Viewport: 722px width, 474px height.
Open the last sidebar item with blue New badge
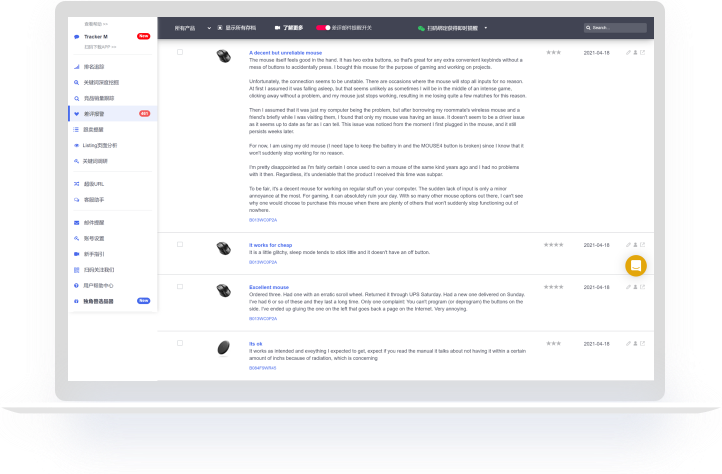(x=112, y=301)
